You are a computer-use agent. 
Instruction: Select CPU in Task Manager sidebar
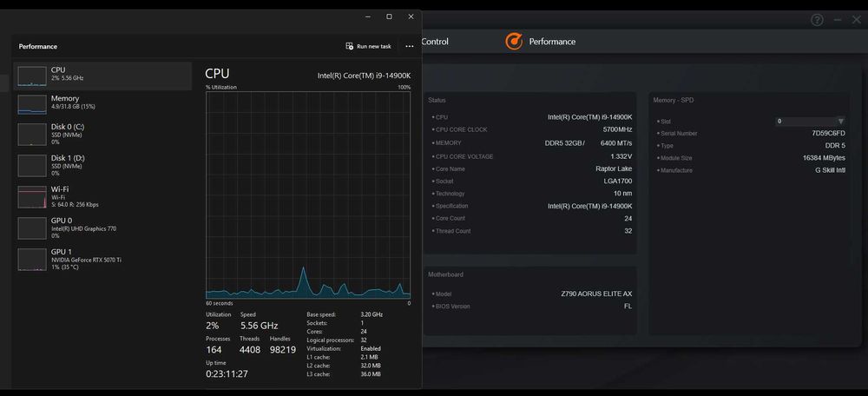[x=102, y=76]
